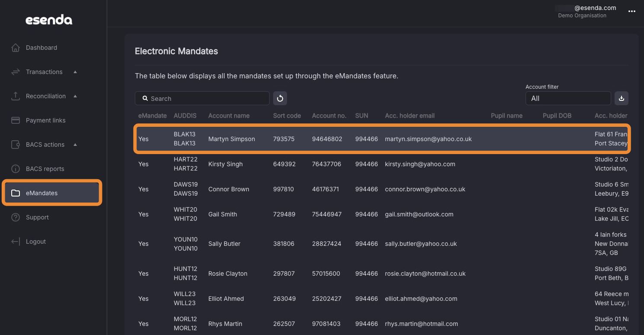This screenshot has width=644, height=335.
Task: Expand the Reconciliation submenu arrow
Action: click(75, 96)
